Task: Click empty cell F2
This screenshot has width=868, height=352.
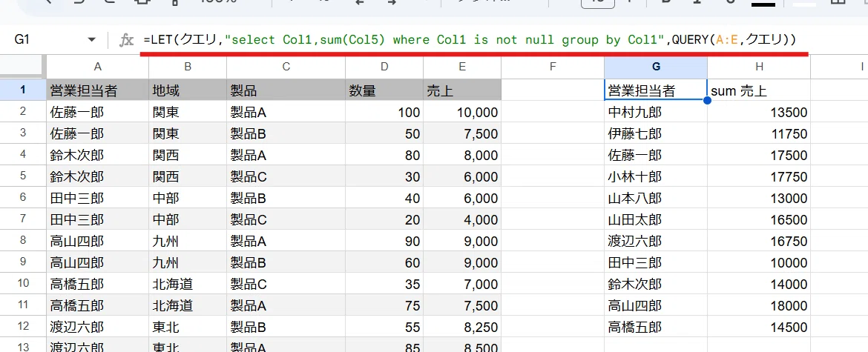Action: pyautogui.click(x=553, y=113)
